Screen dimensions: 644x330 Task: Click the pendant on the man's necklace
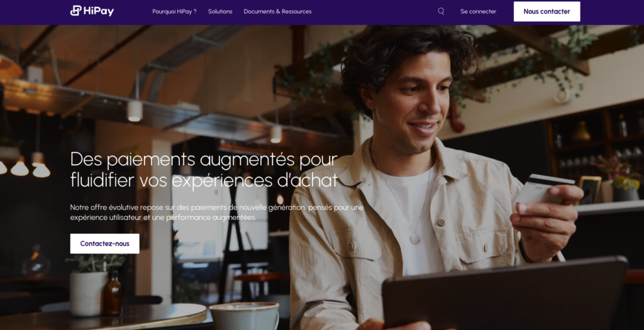415,238
